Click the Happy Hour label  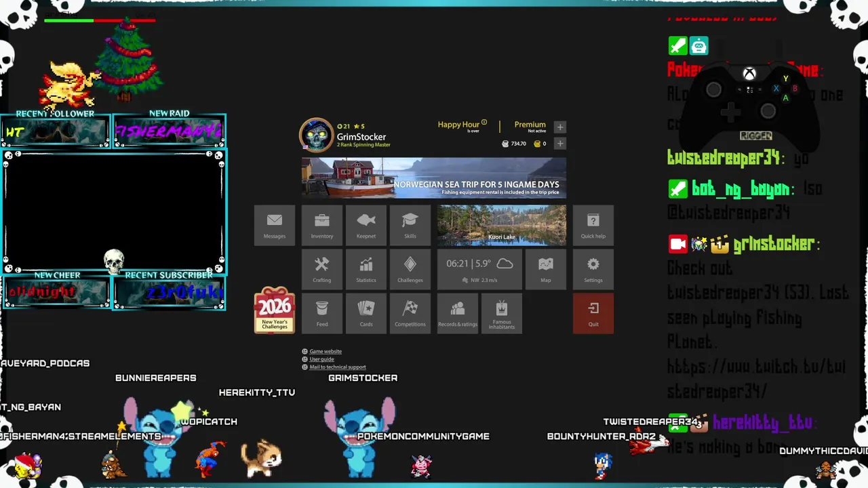tap(458, 125)
